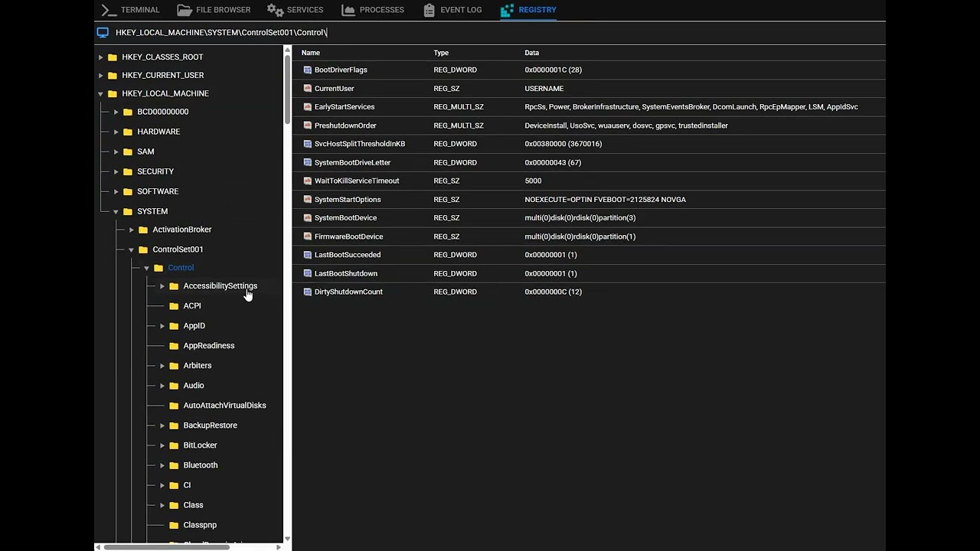Sort values by the Type column header
This screenshot has width=980, height=551.
[x=441, y=53]
